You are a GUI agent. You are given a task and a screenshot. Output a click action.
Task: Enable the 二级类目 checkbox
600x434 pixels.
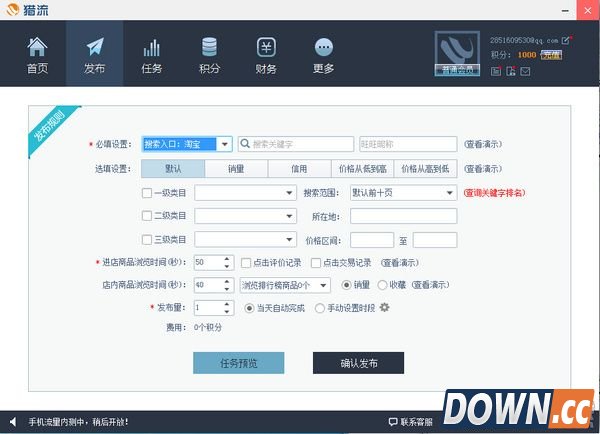click(147, 216)
